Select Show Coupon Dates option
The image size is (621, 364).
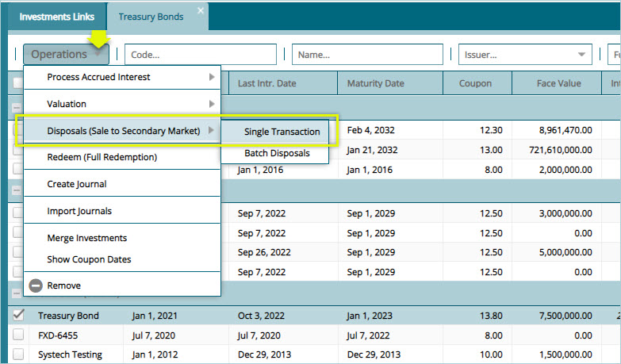pyautogui.click(x=122, y=259)
